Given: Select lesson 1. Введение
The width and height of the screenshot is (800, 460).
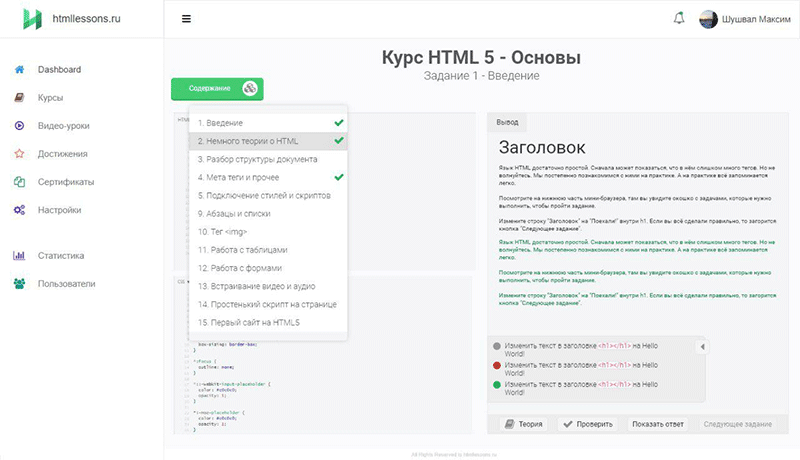Looking at the screenshot, I should (x=268, y=123).
